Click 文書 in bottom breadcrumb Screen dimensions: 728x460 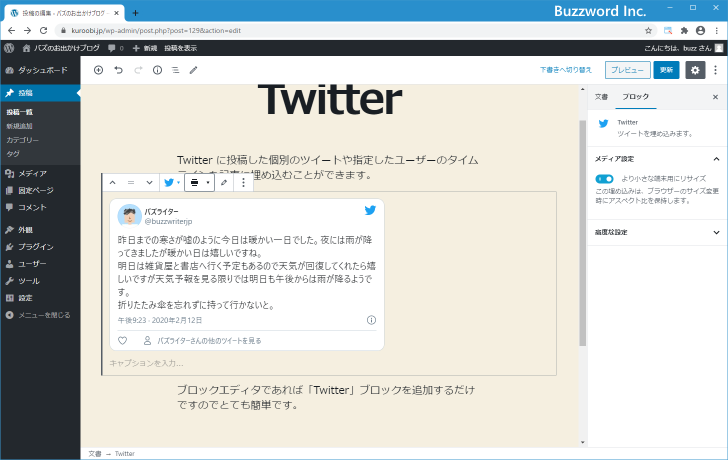[95, 454]
